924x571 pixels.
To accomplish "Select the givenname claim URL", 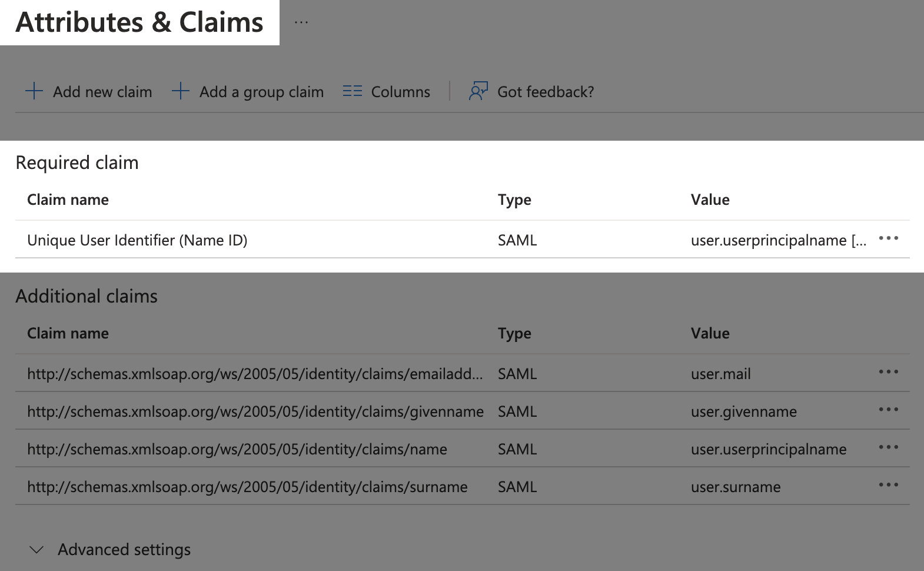I will tap(255, 412).
